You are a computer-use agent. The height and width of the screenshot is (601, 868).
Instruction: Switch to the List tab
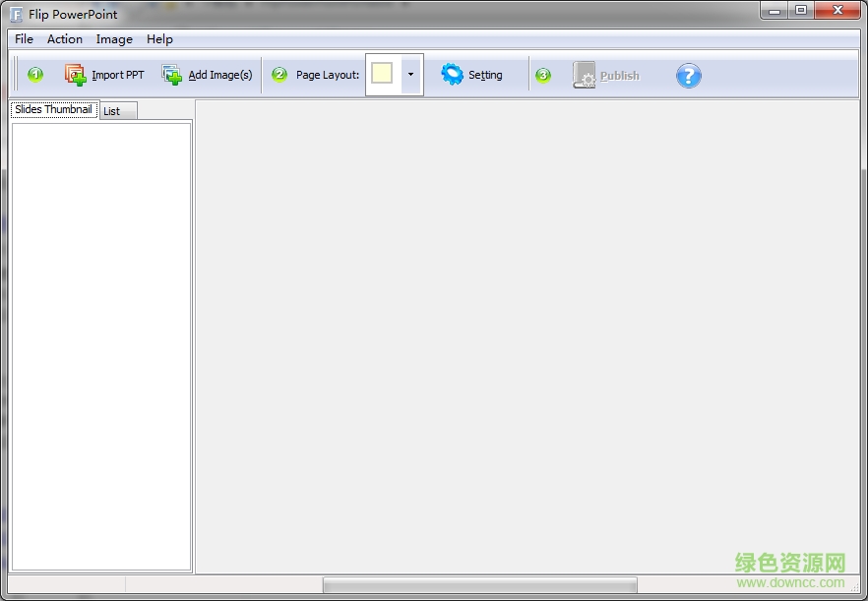click(116, 110)
